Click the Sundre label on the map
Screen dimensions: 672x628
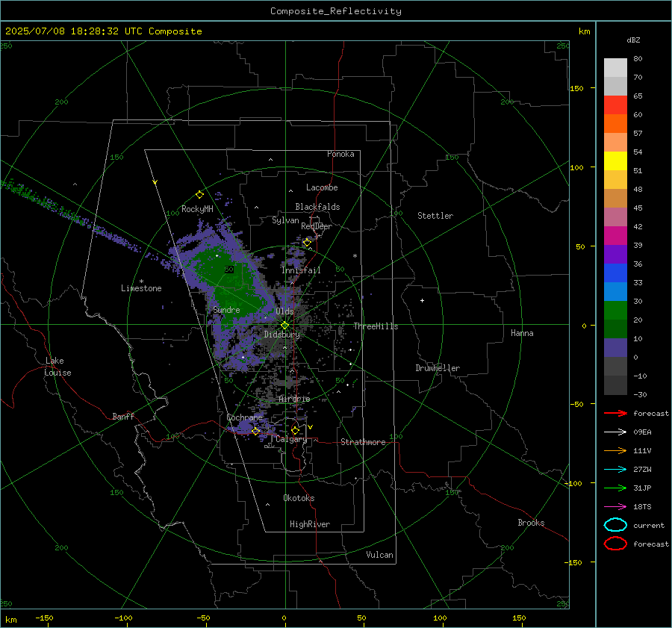[226, 309]
